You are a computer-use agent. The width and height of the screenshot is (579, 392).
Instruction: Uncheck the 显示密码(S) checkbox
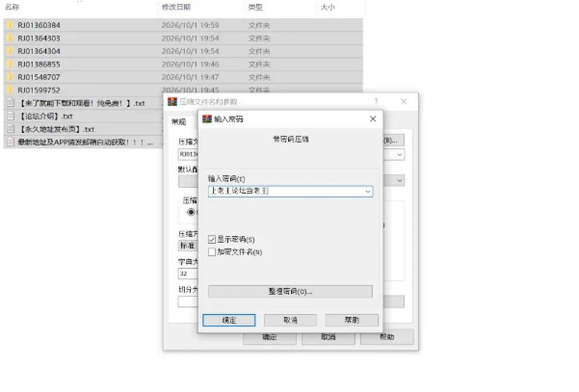tap(212, 239)
